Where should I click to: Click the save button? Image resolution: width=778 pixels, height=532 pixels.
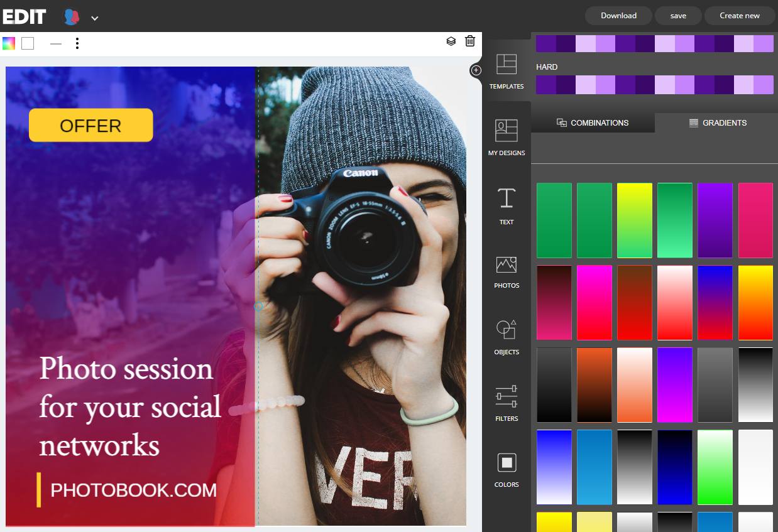(x=678, y=16)
